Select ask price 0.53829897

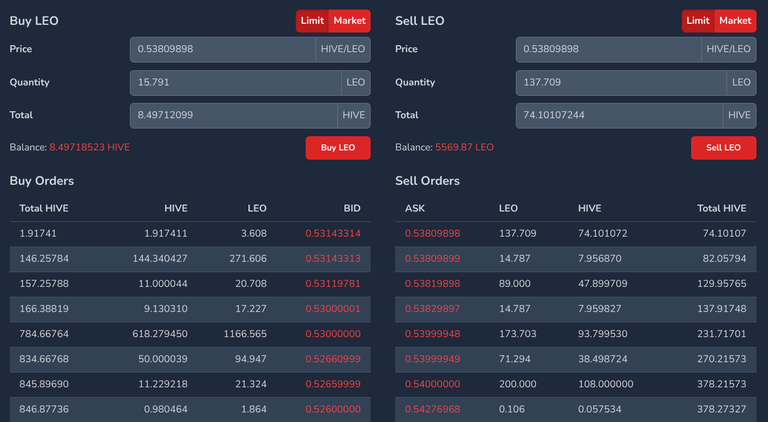[432, 309]
